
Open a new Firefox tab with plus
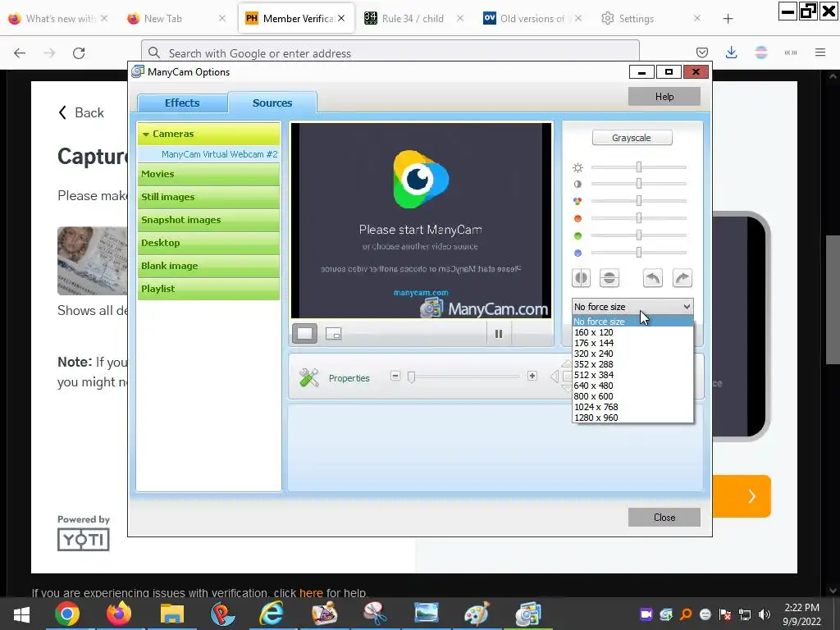click(x=728, y=19)
